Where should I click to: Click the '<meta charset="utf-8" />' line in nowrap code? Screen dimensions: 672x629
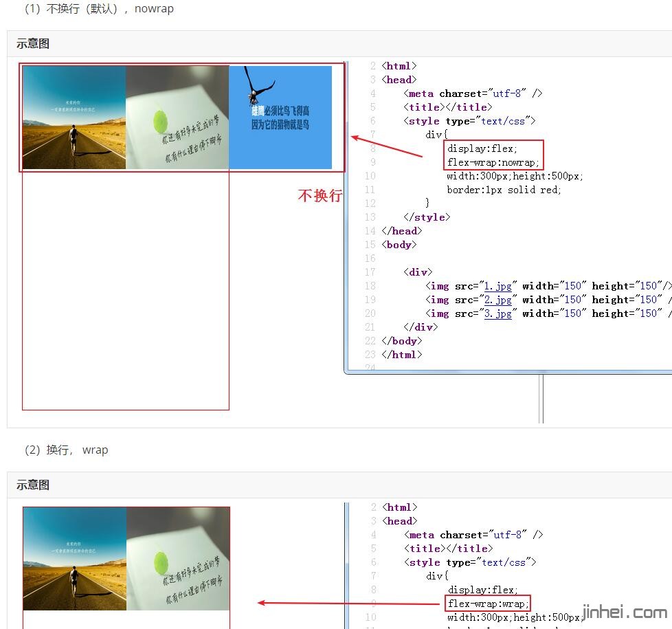(473, 93)
